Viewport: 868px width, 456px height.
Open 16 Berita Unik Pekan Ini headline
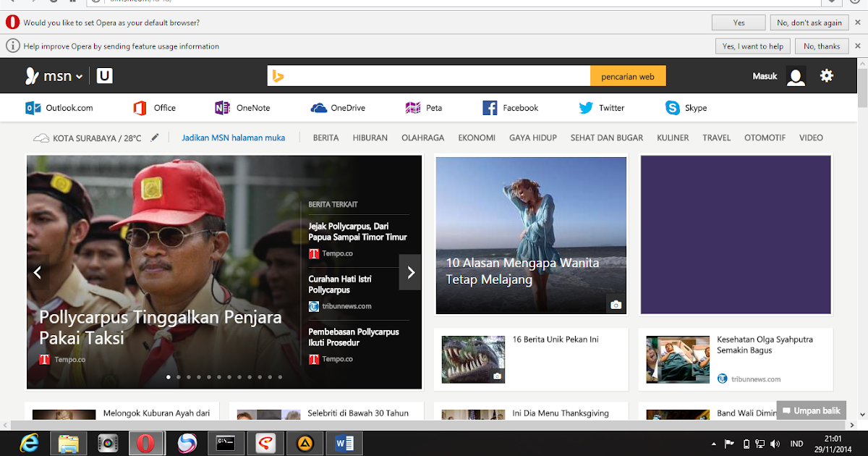(x=556, y=339)
